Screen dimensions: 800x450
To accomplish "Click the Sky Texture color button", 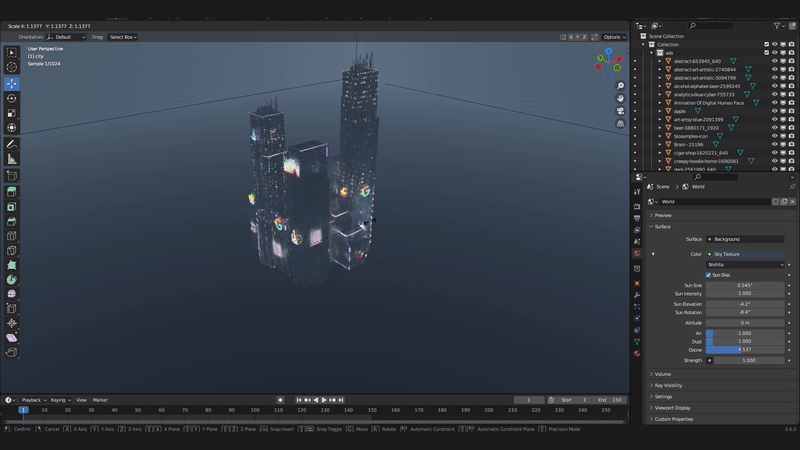I will (x=745, y=254).
